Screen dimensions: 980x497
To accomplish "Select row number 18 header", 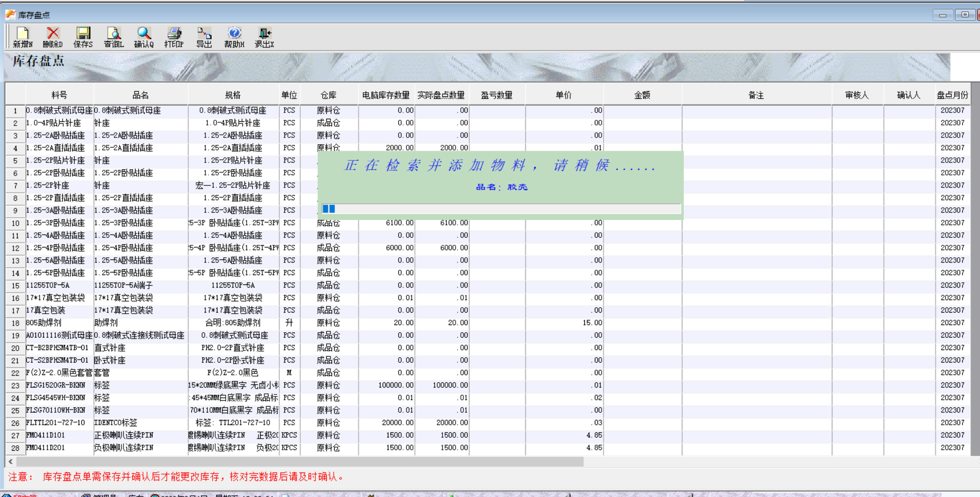I will coord(15,323).
